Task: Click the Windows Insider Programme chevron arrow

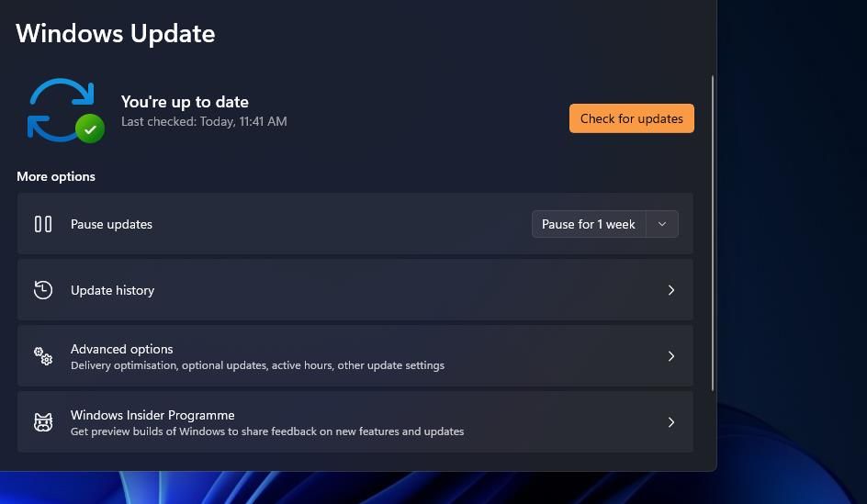Action: click(671, 422)
